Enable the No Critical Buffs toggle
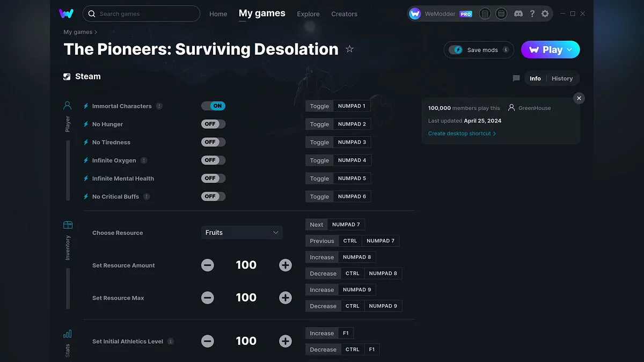This screenshot has width=644, height=362. (214, 196)
